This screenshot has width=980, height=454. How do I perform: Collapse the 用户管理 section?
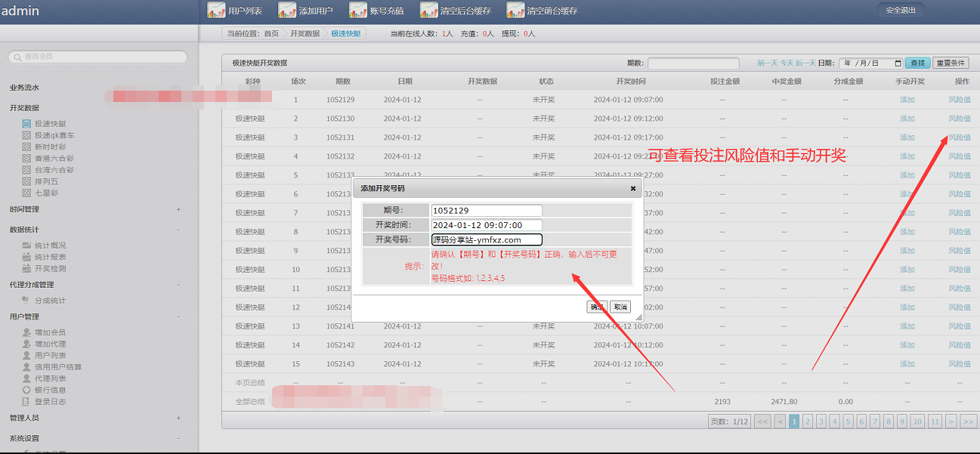point(178,317)
